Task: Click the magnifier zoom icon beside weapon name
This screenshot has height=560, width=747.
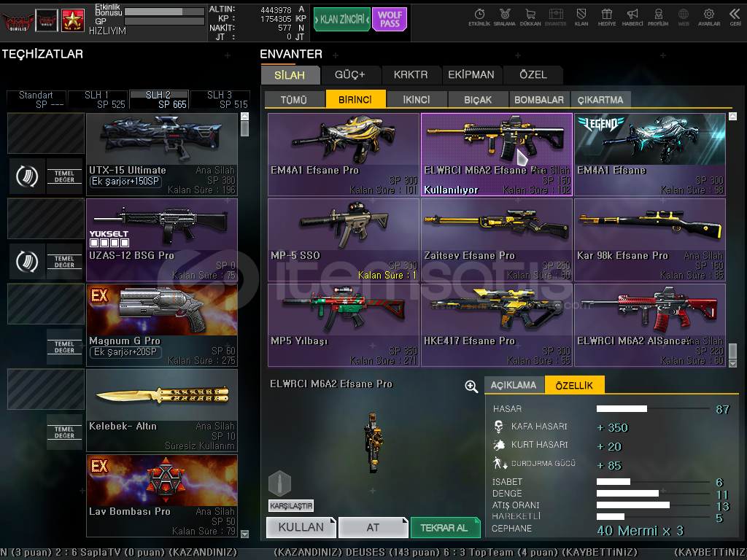Action: pos(471,386)
